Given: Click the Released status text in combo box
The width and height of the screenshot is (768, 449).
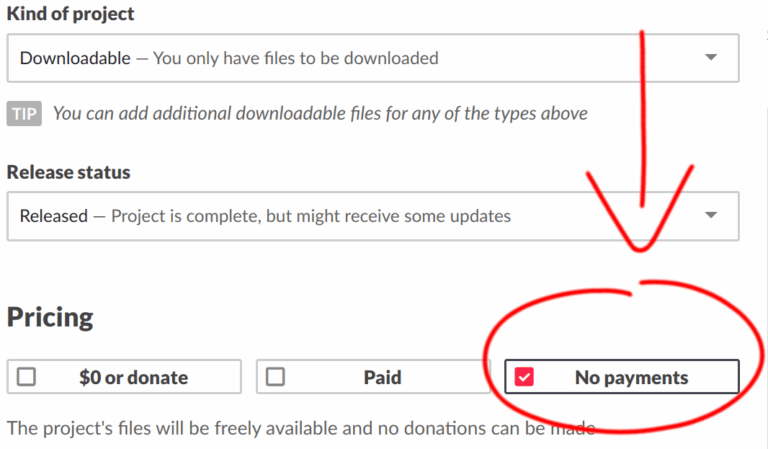Looking at the screenshot, I should (x=53, y=215).
